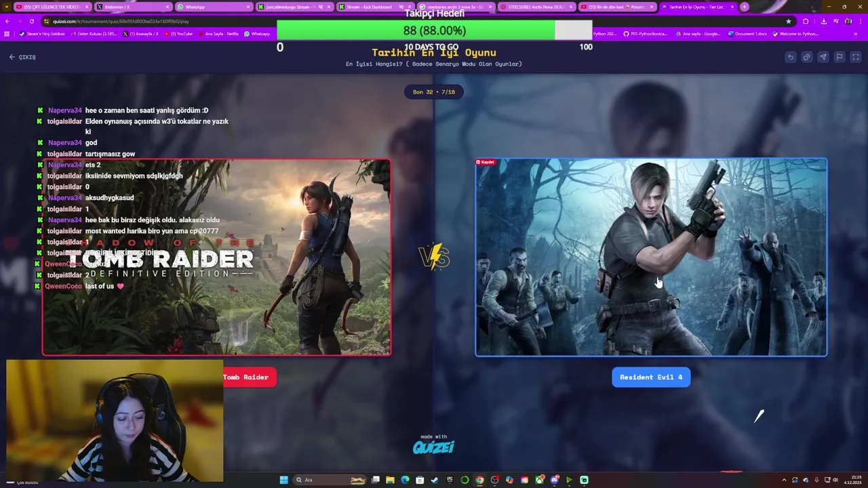Switch to Stream - Kick Dashboard tab
868x488 pixels.
(x=375, y=7)
